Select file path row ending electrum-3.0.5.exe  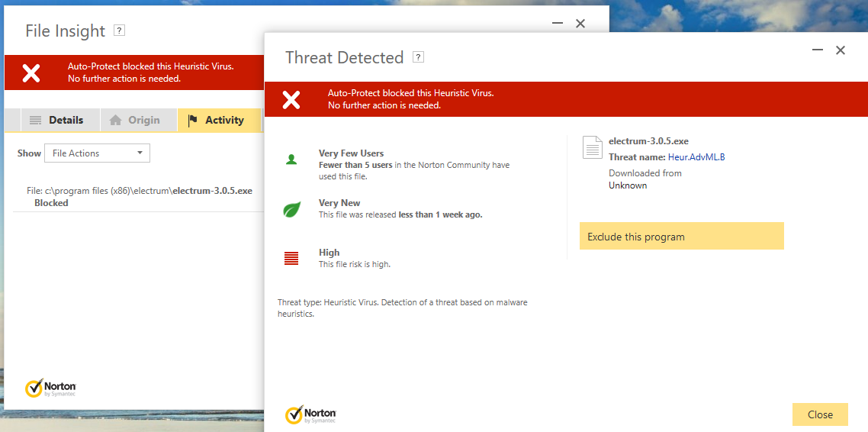point(140,191)
